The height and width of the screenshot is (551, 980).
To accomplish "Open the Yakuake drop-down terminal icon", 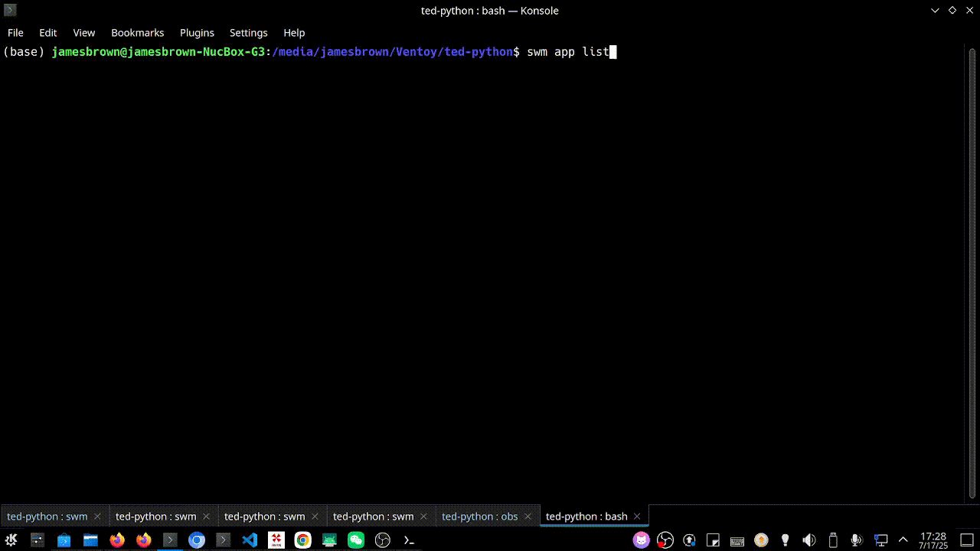I will tap(408, 540).
